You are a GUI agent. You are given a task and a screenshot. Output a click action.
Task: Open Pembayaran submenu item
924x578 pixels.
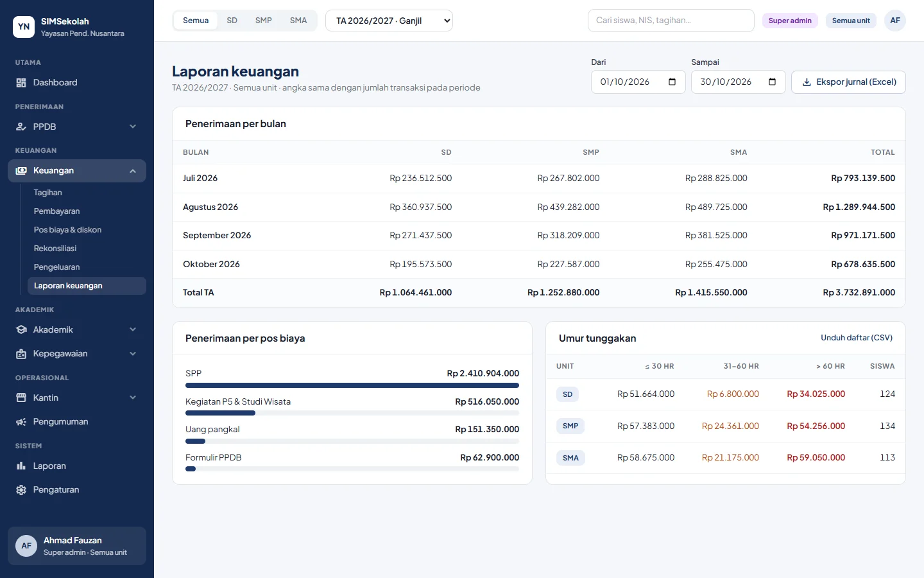tap(86, 211)
